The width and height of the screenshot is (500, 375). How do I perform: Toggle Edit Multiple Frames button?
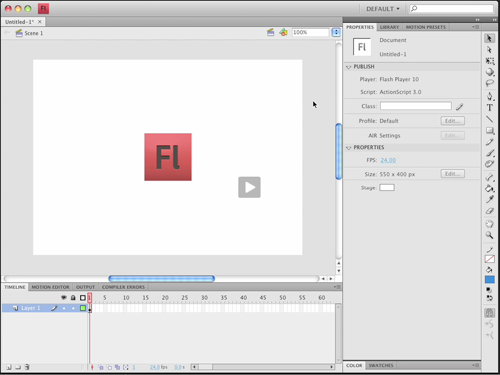(117, 367)
